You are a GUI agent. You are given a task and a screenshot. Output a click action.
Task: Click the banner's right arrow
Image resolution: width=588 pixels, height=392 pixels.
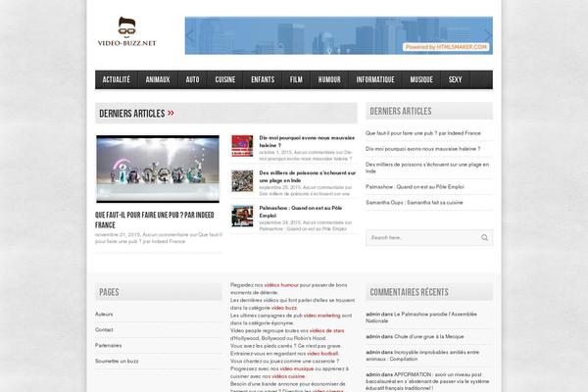pyautogui.click(x=487, y=35)
